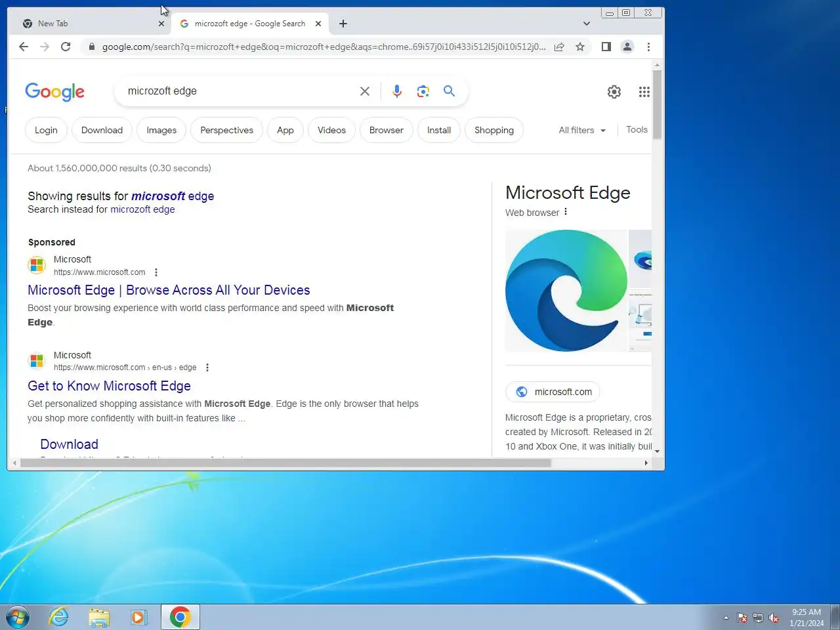Filter results by Login chip
Viewport: 840px width, 630px height.
[x=46, y=130]
